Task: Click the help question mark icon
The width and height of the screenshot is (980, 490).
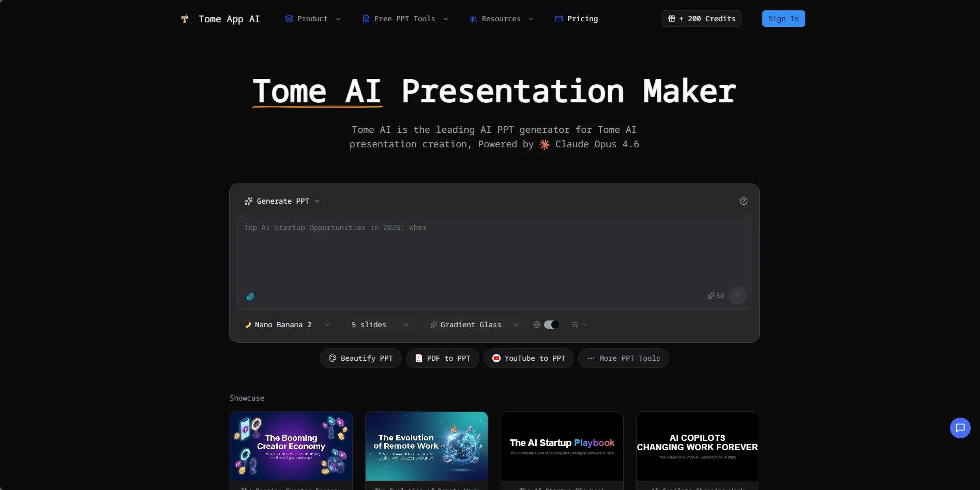Action: click(744, 201)
